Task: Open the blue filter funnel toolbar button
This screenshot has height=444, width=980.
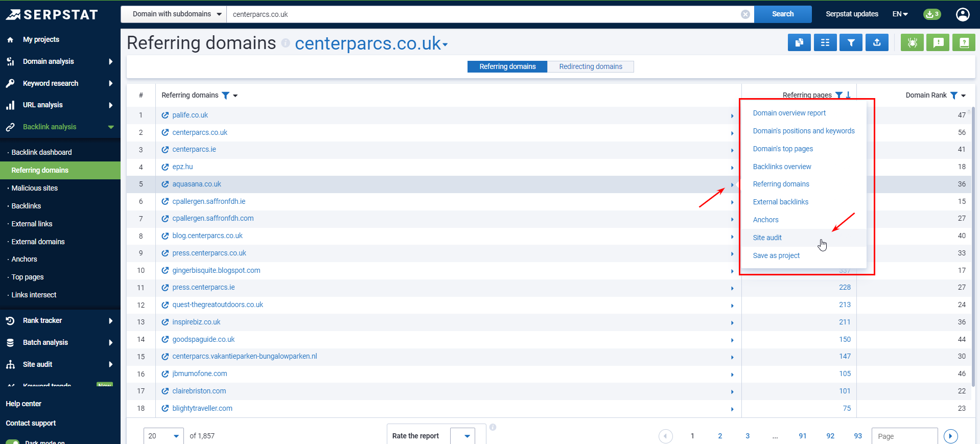Action: 851,43
